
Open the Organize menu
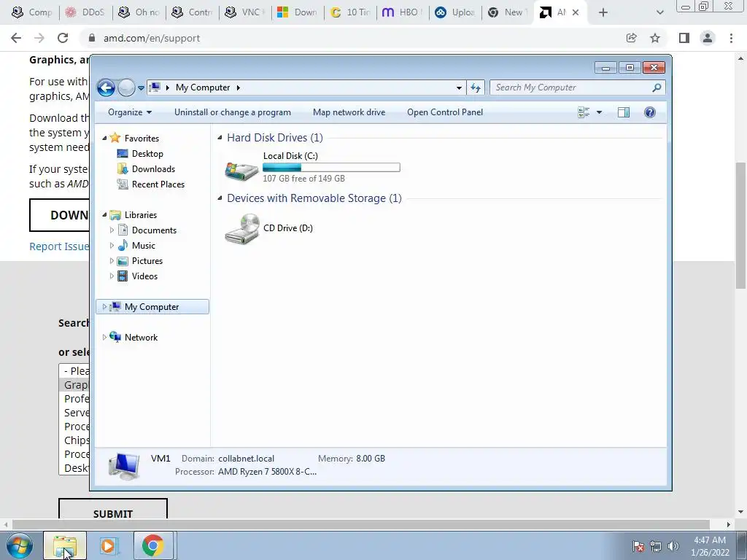click(x=130, y=112)
